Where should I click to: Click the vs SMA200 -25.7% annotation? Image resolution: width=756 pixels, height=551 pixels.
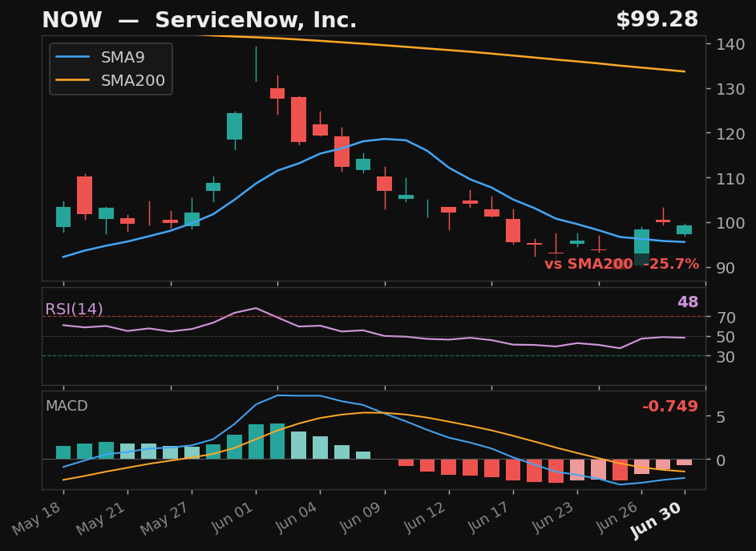621,264
